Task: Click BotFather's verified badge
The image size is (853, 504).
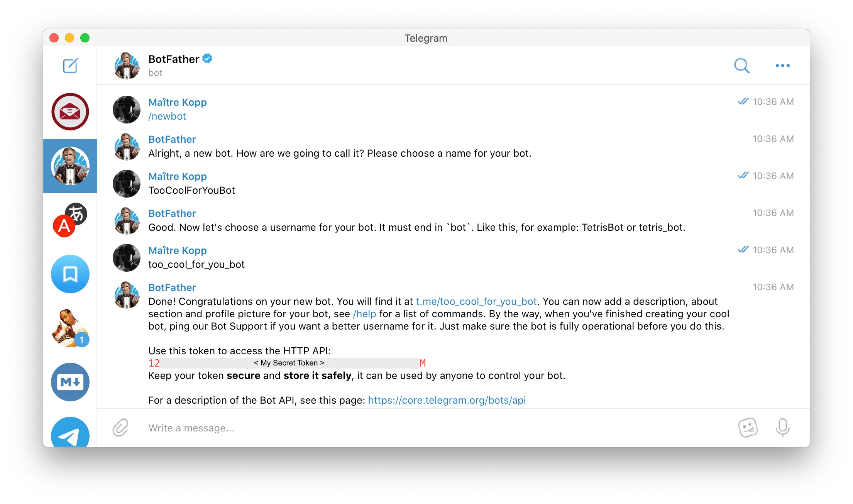Action: click(x=207, y=58)
